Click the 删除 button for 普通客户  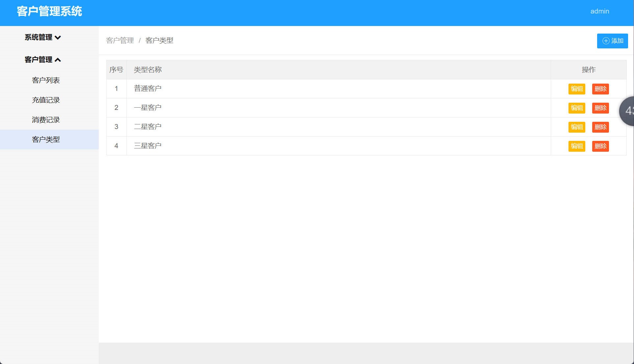(600, 89)
